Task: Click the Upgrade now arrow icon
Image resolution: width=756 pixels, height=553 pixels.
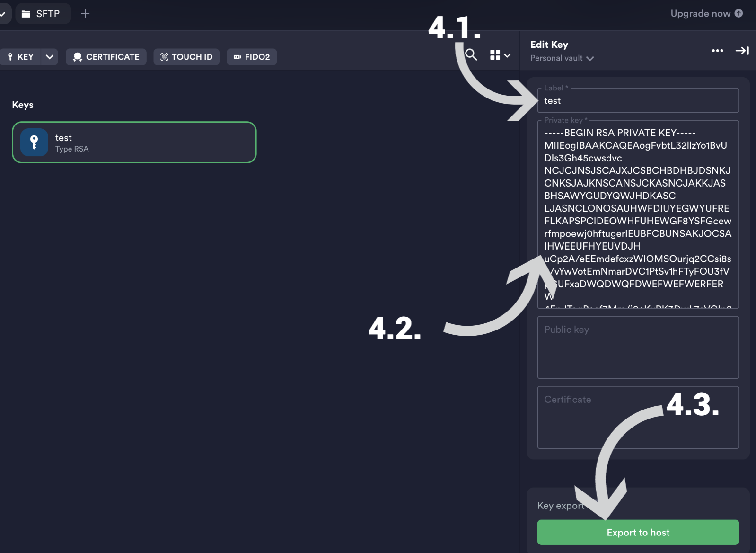Action: coord(738,13)
